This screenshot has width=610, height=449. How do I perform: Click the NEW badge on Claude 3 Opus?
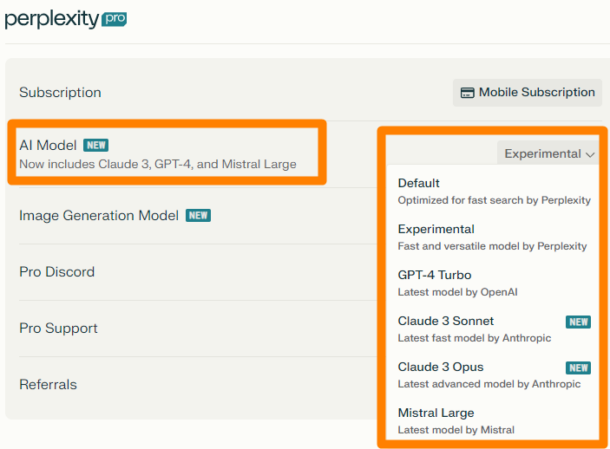[x=578, y=368]
